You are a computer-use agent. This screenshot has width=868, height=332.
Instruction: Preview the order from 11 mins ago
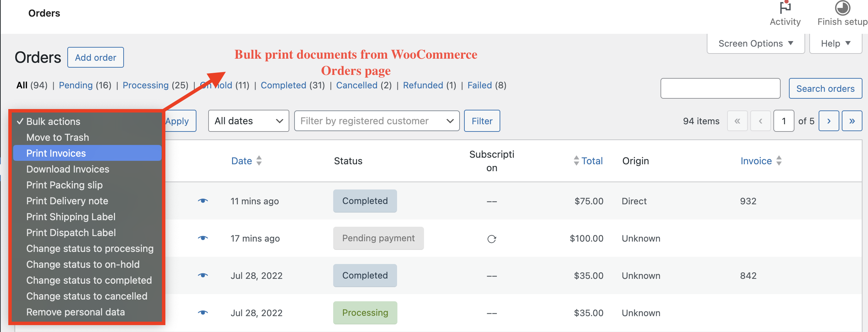tap(203, 201)
